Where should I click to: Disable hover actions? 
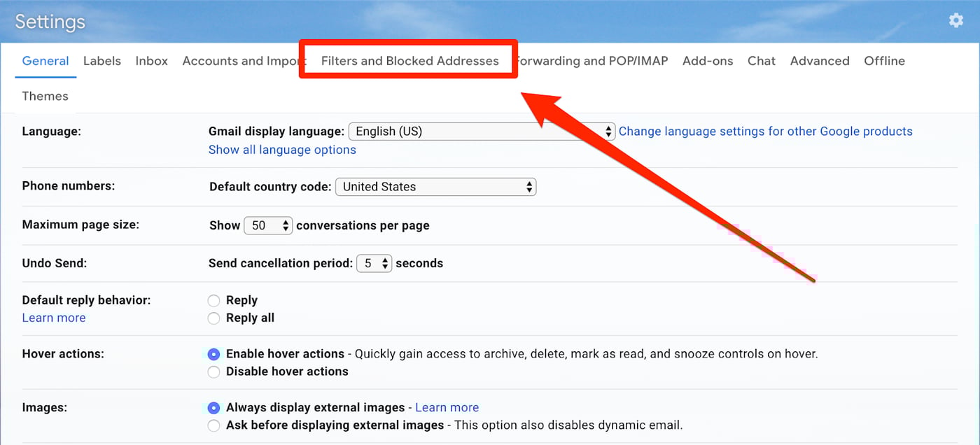[213, 372]
